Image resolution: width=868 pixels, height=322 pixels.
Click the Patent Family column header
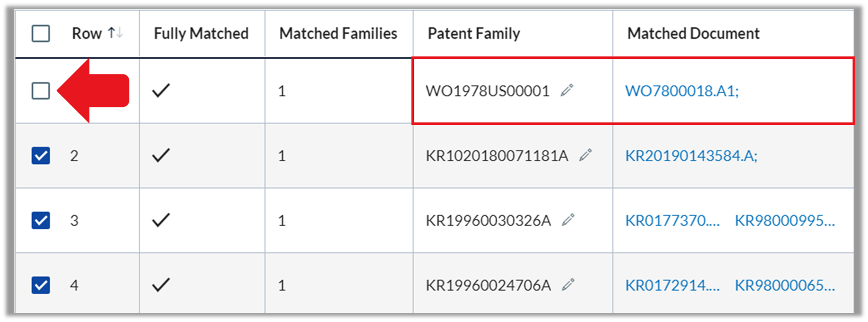pos(474,34)
